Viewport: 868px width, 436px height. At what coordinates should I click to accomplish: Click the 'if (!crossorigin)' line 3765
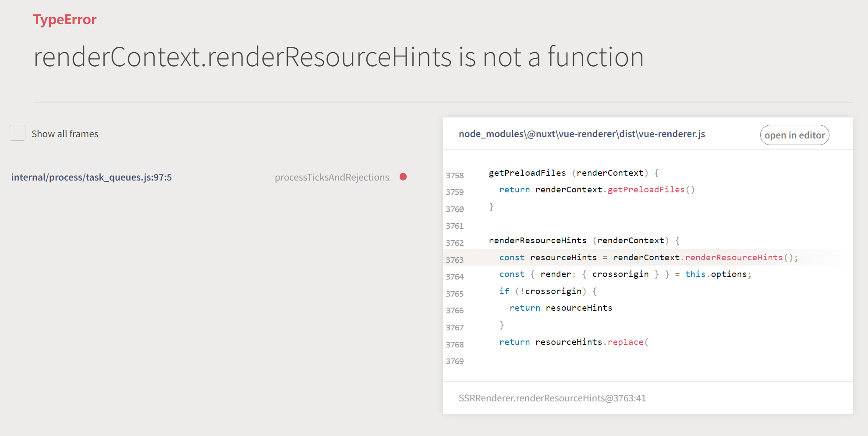548,291
